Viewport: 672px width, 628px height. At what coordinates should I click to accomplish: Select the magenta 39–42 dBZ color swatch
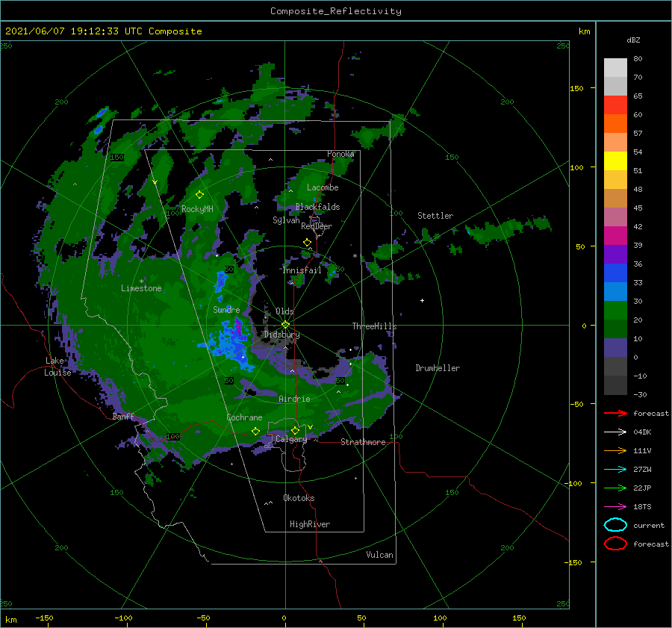615,235
